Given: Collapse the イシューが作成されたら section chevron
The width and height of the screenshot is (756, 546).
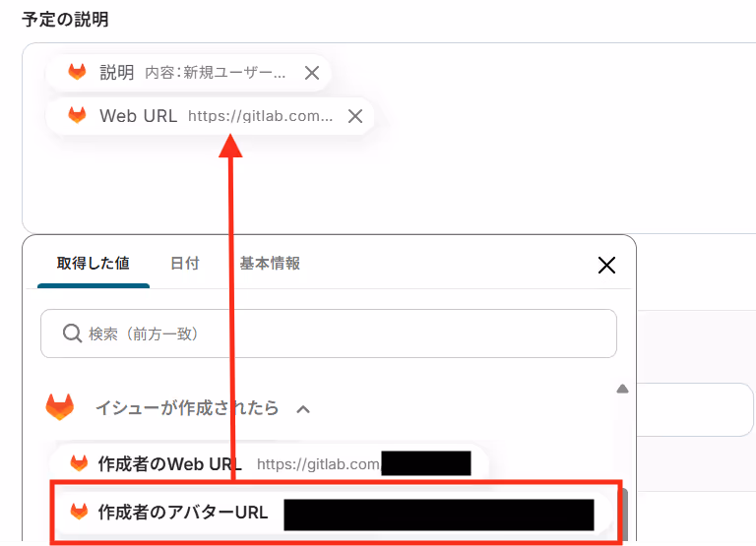Looking at the screenshot, I should point(303,409).
